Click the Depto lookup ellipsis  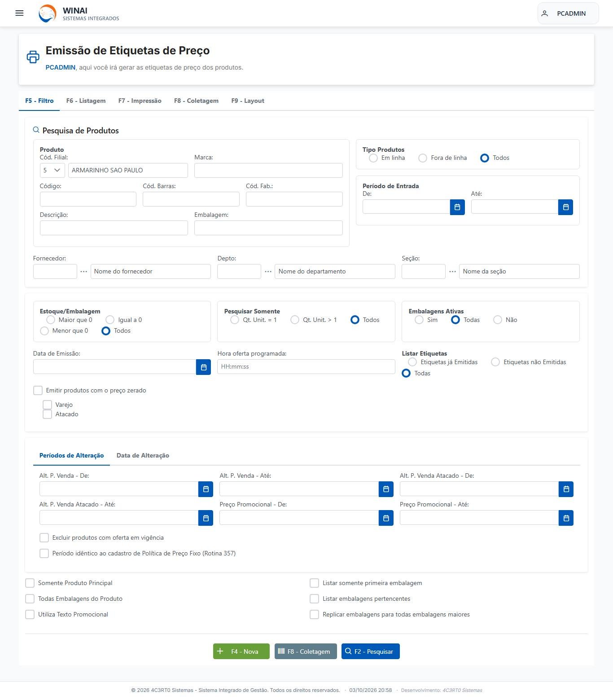click(268, 272)
